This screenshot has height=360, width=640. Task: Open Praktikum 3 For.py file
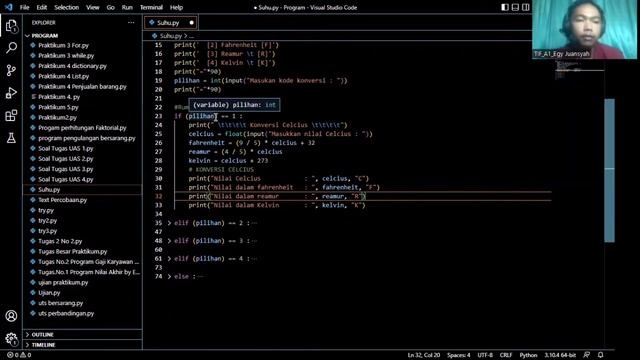[x=63, y=45]
